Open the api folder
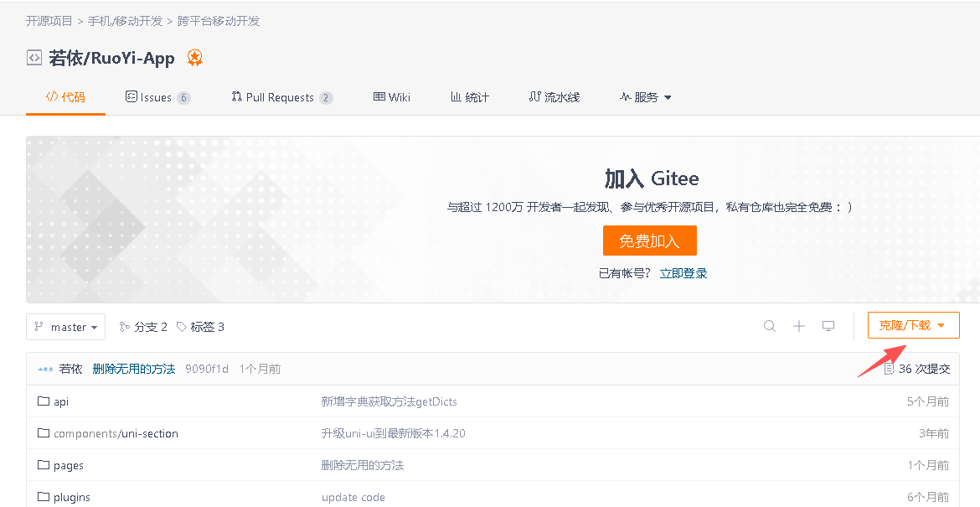The image size is (980, 507). [61, 401]
